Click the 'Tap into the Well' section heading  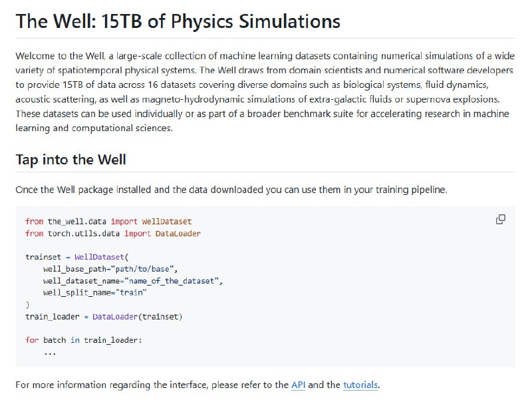pos(71,160)
